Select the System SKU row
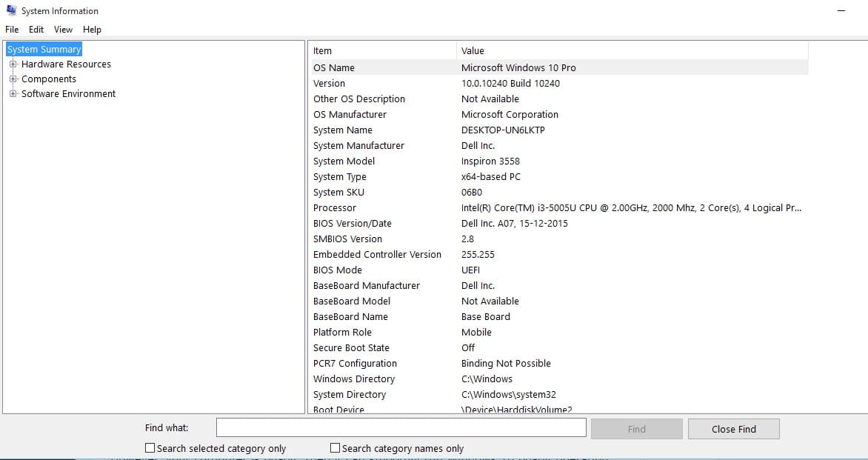The height and width of the screenshot is (460, 868). click(559, 192)
